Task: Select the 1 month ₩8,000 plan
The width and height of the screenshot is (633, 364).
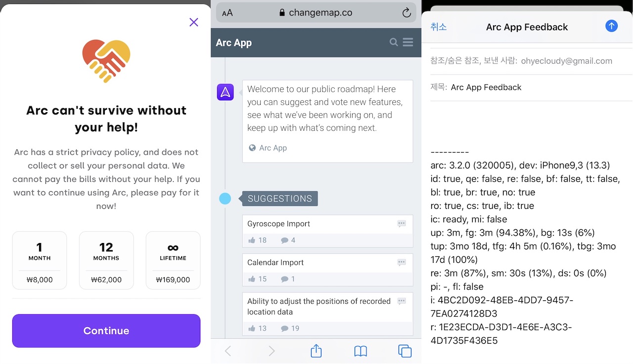Action: (40, 260)
